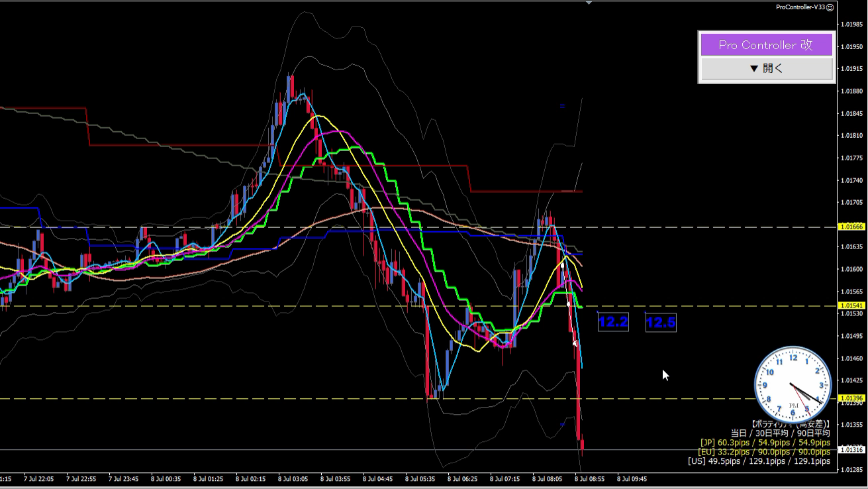
Task: Click the 8 Jul 09:45 time label
Action: click(x=632, y=478)
